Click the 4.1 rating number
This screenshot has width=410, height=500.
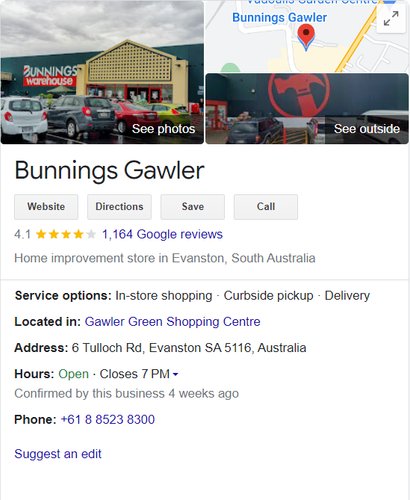click(x=22, y=234)
